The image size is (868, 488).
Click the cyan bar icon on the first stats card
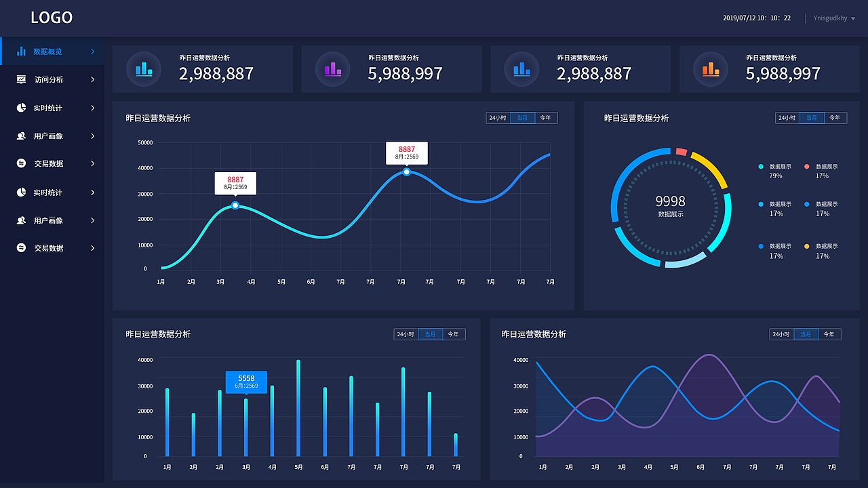[x=144, y=69]
